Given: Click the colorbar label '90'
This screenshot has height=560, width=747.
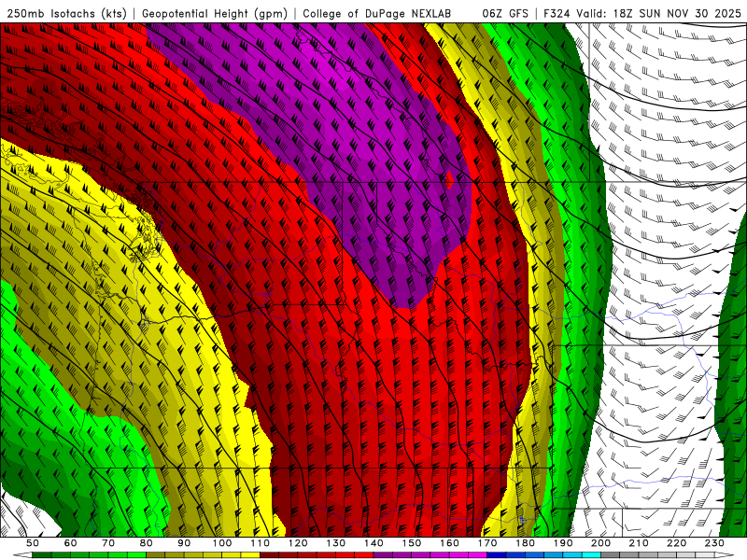Looking at the screenshot, I should [184, 543].
